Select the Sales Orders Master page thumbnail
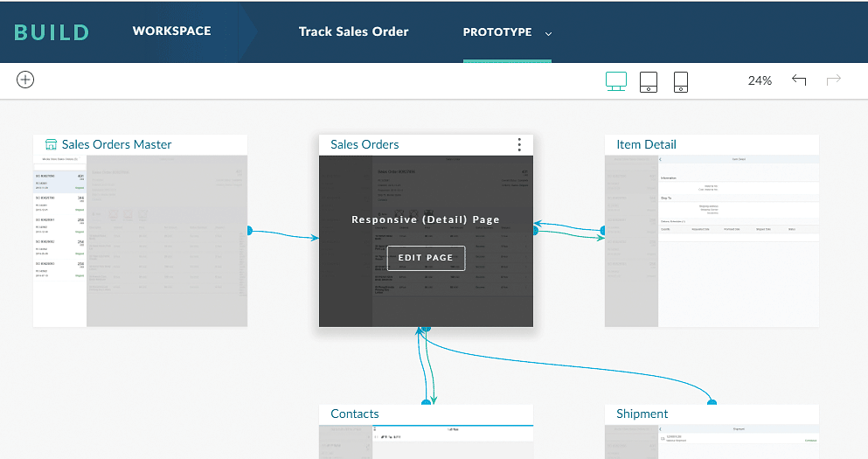 click(x=140, y=240)
